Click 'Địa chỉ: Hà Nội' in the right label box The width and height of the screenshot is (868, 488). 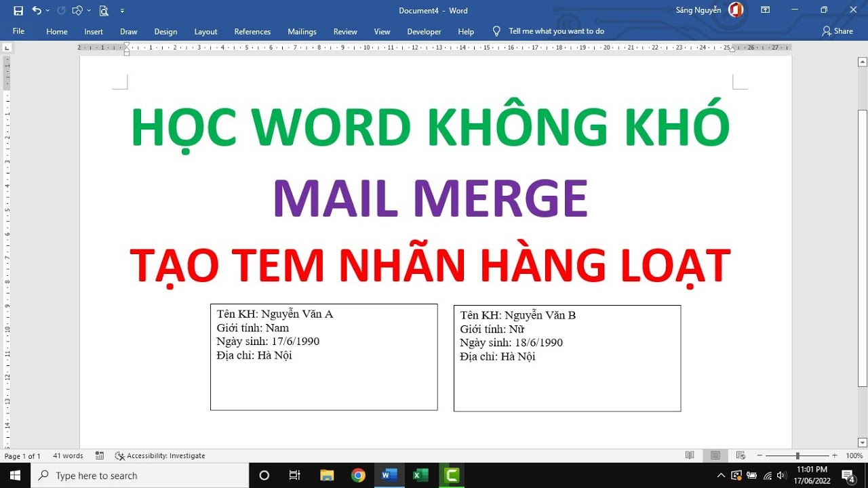coord(498,357)
